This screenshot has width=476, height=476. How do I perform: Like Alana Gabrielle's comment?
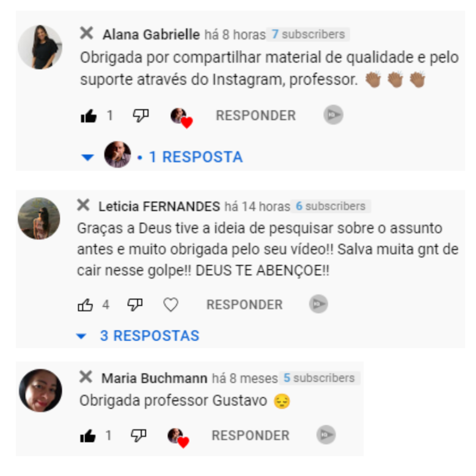89,116
